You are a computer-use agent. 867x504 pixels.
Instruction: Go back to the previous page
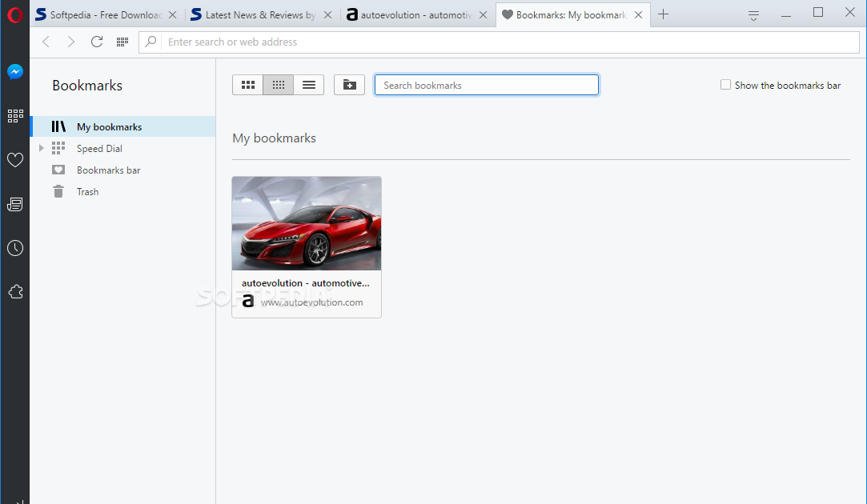(x=46, y=42)
